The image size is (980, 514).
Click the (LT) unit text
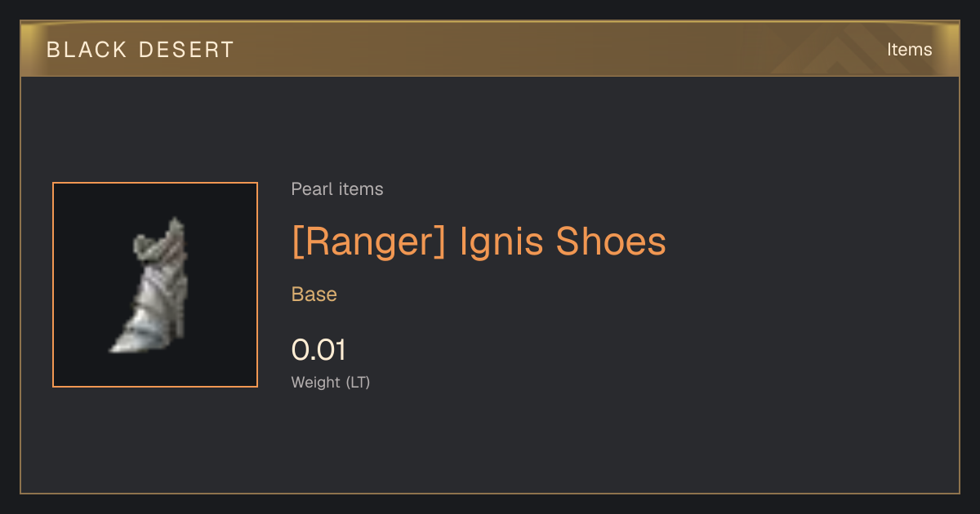click(x=359, y=382)
